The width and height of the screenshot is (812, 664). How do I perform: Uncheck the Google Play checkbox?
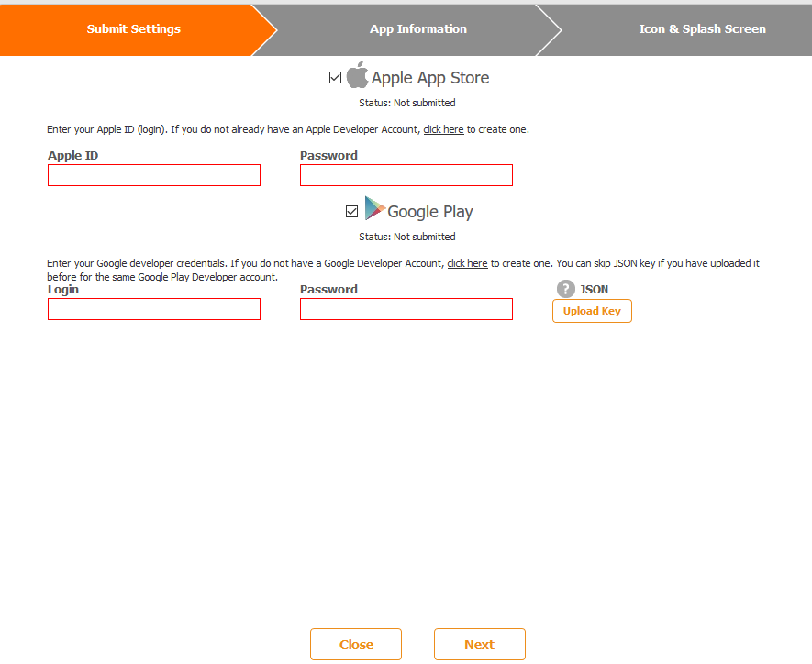coord(351,211)
